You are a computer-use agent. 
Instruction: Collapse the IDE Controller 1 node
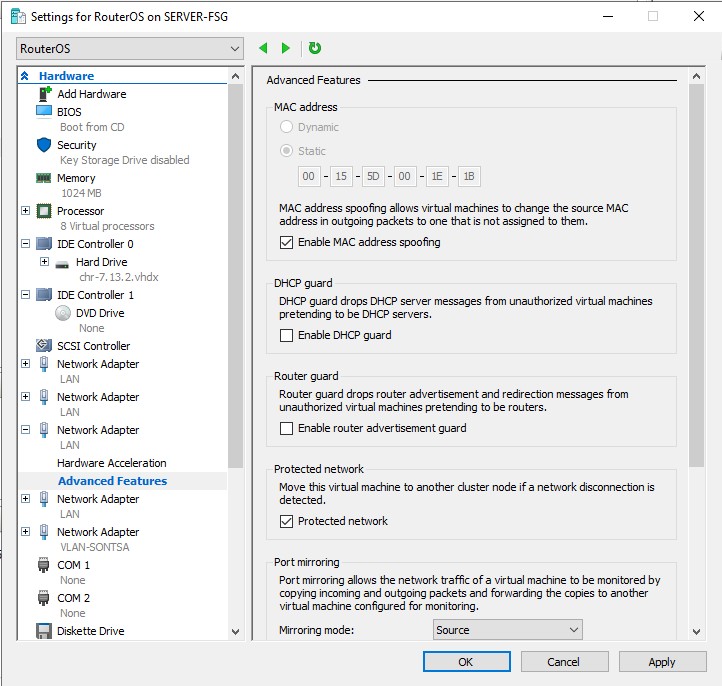click(x=25, y=295)
